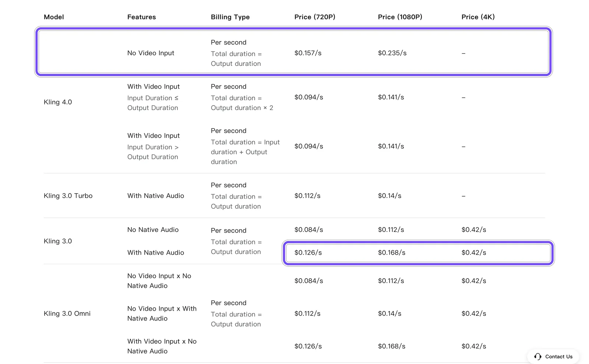Click the Price (4K) column header
Image resolution: width=589 pixels, height=364 pixels.
[478, 17]
